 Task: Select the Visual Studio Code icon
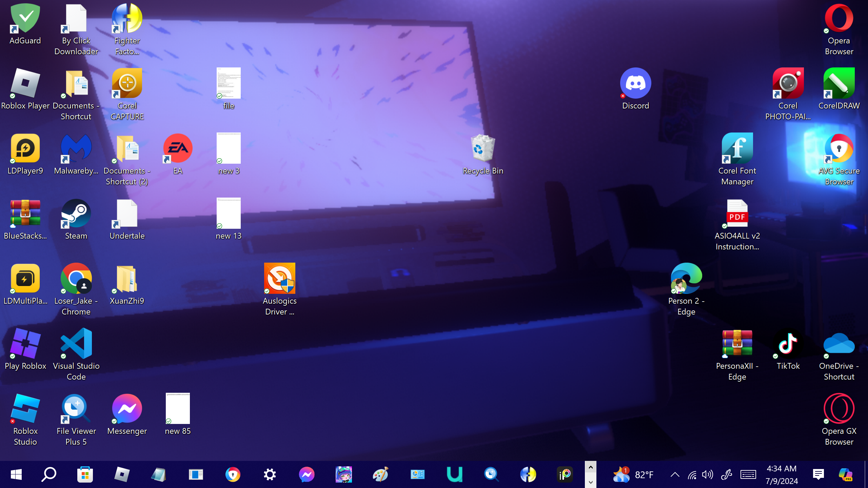[x=76, y=344]
